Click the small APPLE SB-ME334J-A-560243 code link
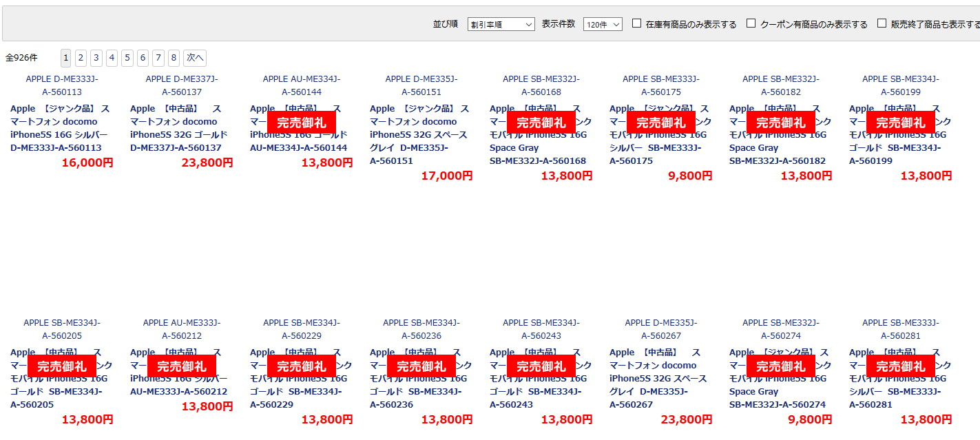This screenshot has width=980, height=440. click(x=541, y=329)
